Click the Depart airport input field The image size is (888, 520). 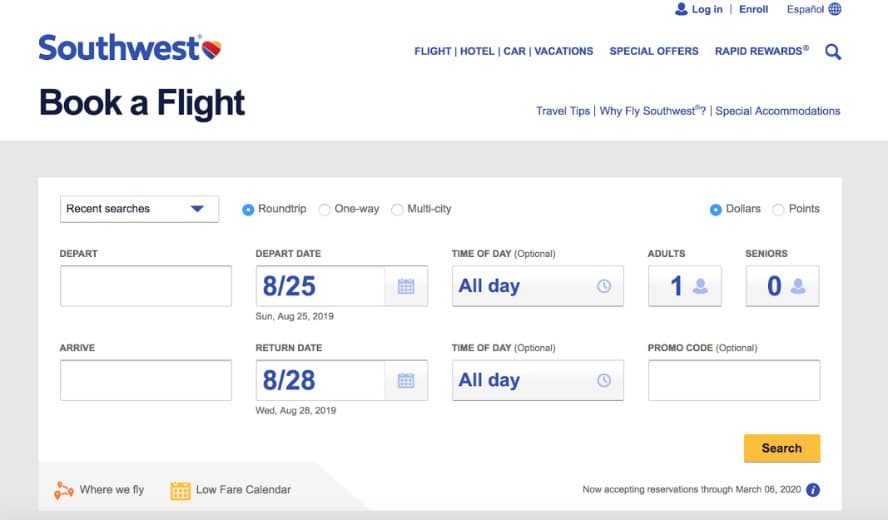145,286
